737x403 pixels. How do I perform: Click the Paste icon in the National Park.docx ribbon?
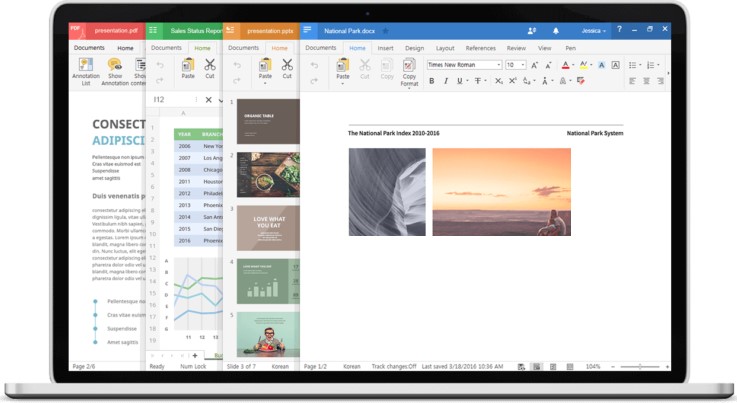(343, 65)
